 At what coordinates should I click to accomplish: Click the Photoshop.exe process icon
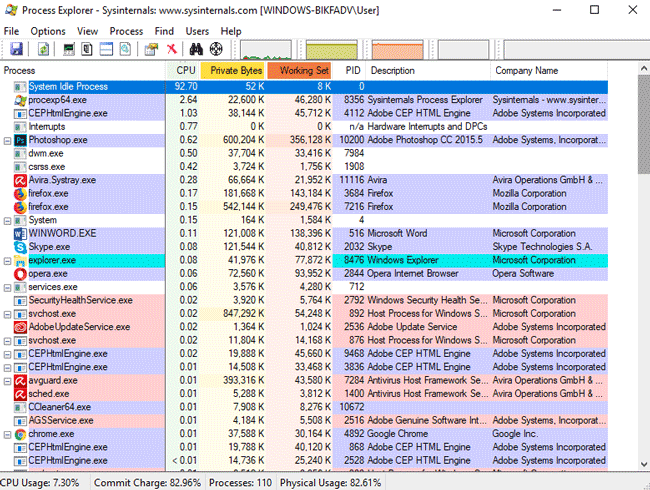click(x=21, y=141)
